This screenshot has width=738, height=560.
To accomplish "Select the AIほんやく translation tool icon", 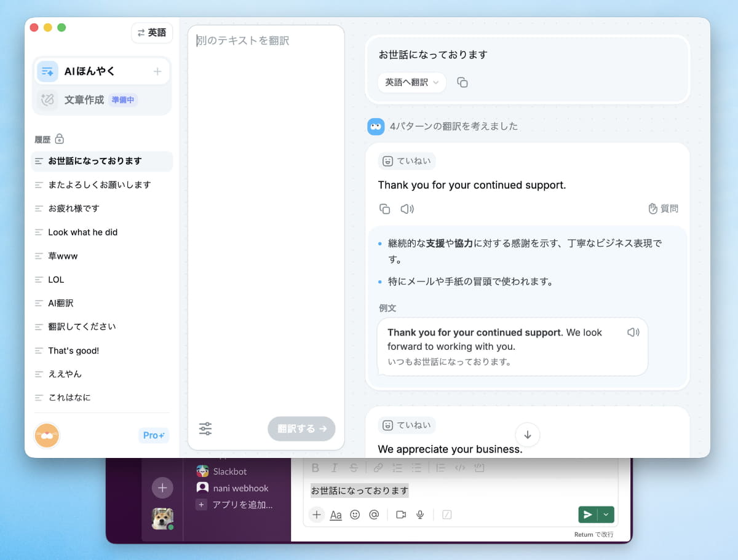I will [47, 71].
